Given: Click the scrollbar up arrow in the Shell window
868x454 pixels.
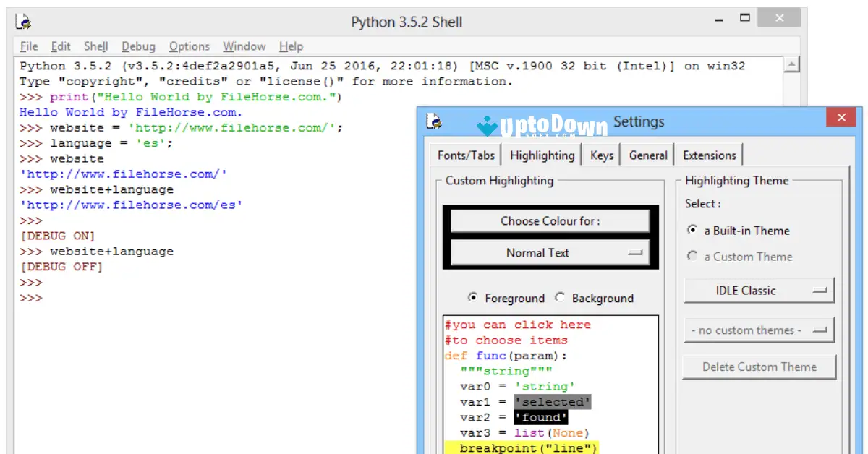Looking at the screenshot, I should (x=793, y=64).
